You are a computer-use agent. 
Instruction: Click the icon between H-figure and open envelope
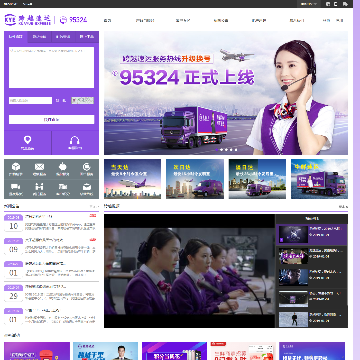pos(63,187)
